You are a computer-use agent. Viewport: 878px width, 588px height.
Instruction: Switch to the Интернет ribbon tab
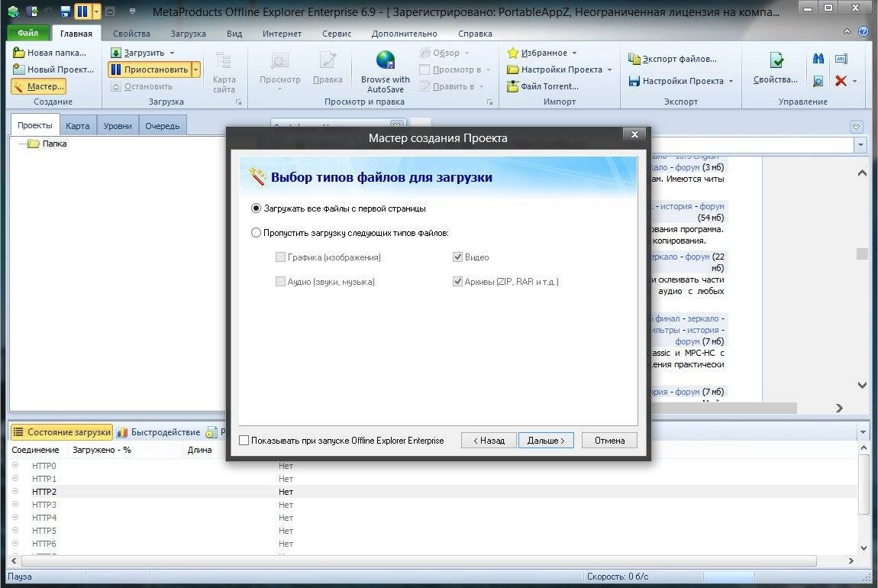[282, 34]
